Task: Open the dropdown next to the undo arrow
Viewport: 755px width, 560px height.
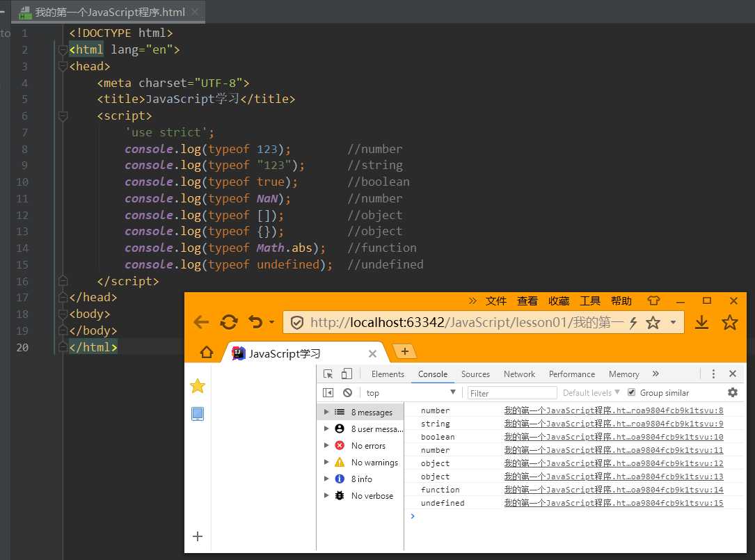Action: tap(272, 321)
